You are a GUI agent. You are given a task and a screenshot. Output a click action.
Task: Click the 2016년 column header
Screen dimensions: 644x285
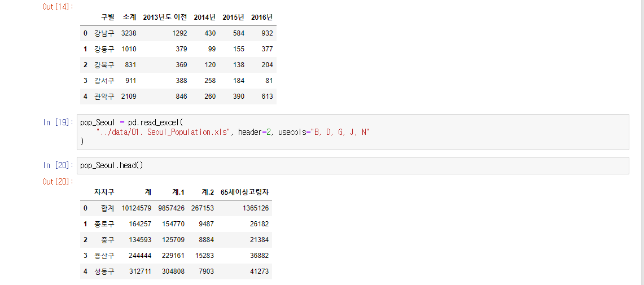tap(262, 17)
